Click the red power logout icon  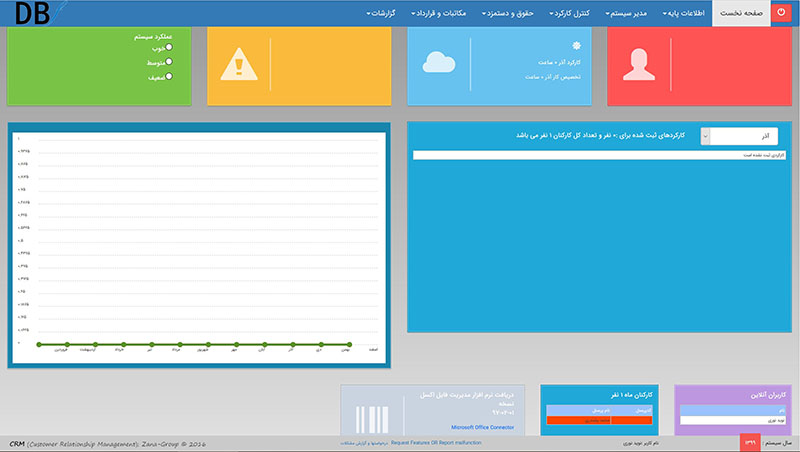(782, 13)
